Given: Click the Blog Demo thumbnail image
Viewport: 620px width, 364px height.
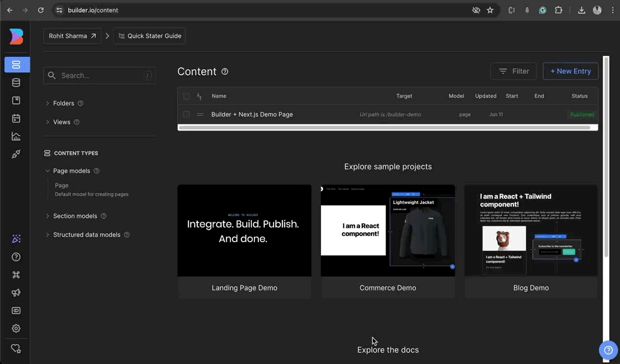Looking at the screenshot, I should click(531, 230).
